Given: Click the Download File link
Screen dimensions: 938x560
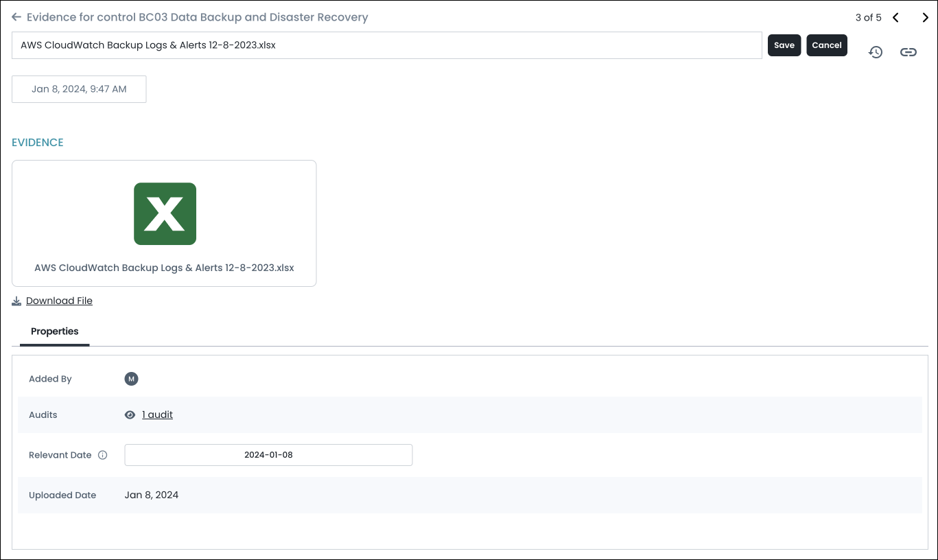Looking at the screenshot, I should pyautogui.click(x=59, y=301).
